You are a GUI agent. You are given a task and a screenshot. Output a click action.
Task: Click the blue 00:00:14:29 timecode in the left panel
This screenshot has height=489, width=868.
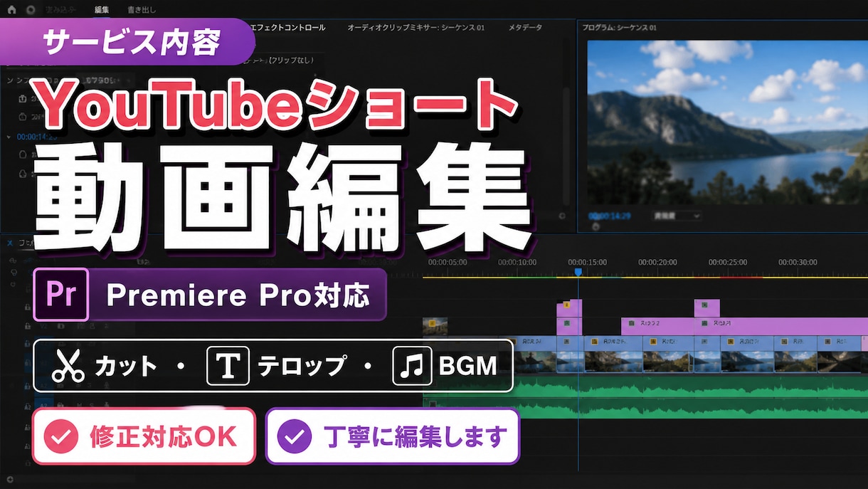[36, 137]
